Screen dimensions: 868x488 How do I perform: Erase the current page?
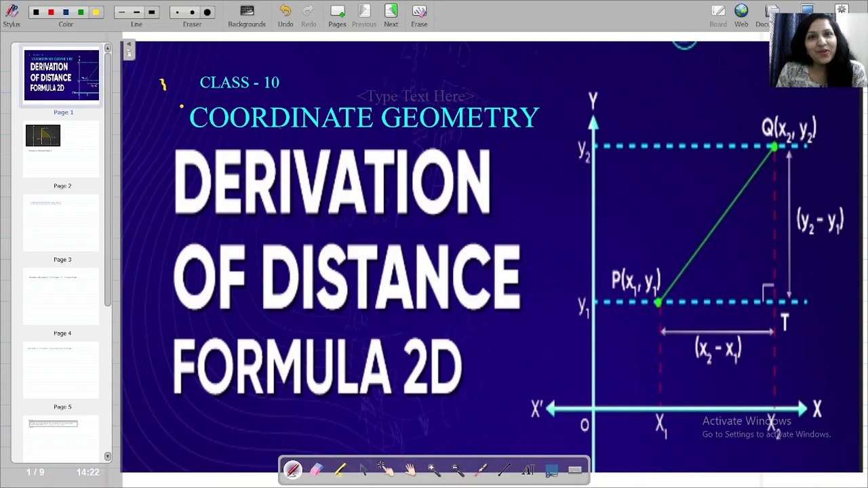(x=419, y=16)
